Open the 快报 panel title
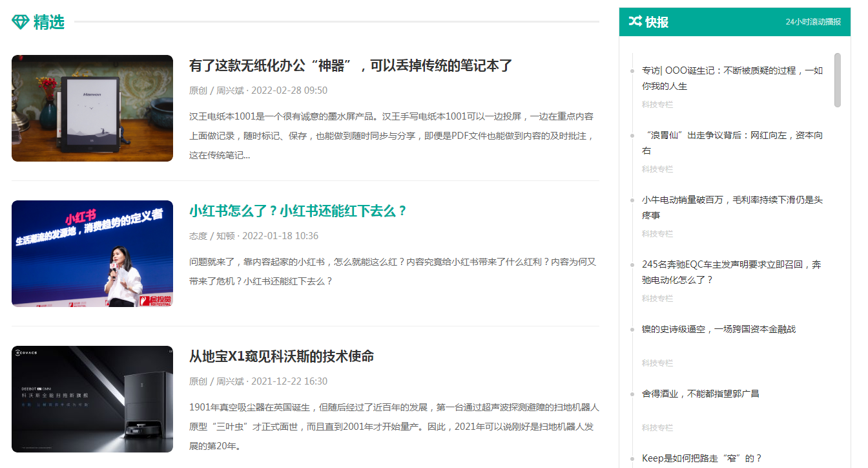Screen dimensions: 868x468 (x=657, y=22)
